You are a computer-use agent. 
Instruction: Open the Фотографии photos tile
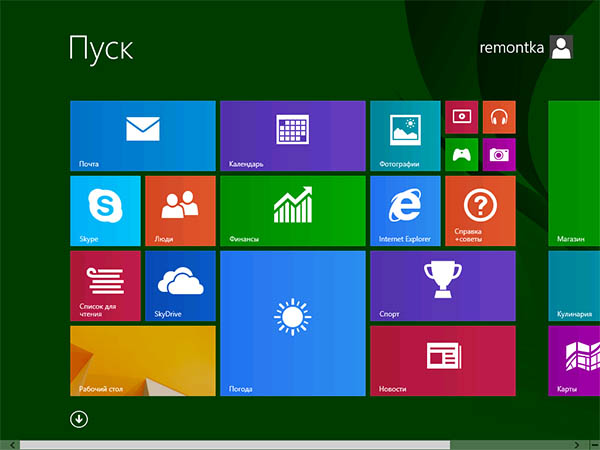[x=405, y=136]
